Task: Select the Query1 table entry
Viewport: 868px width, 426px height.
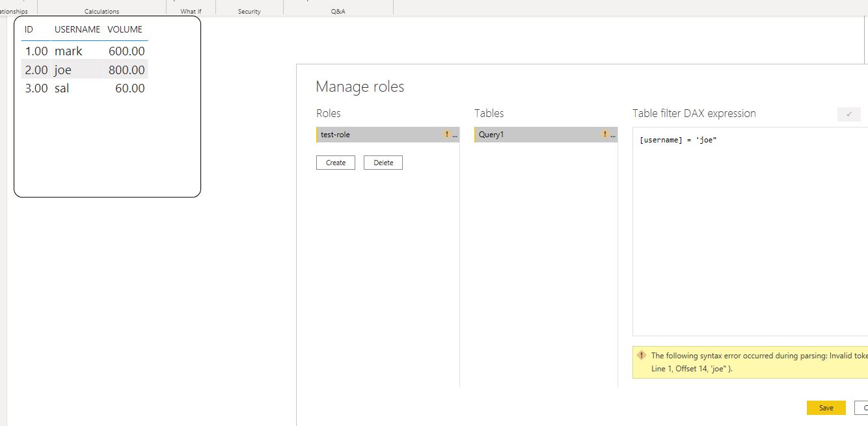Action: 546,135
